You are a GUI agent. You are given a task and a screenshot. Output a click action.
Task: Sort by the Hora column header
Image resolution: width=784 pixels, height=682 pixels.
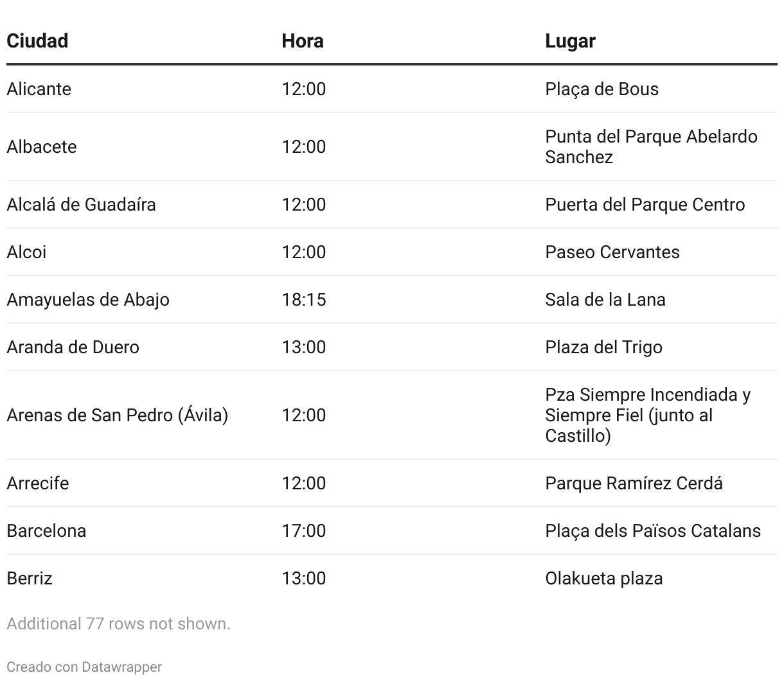(302, 41)
